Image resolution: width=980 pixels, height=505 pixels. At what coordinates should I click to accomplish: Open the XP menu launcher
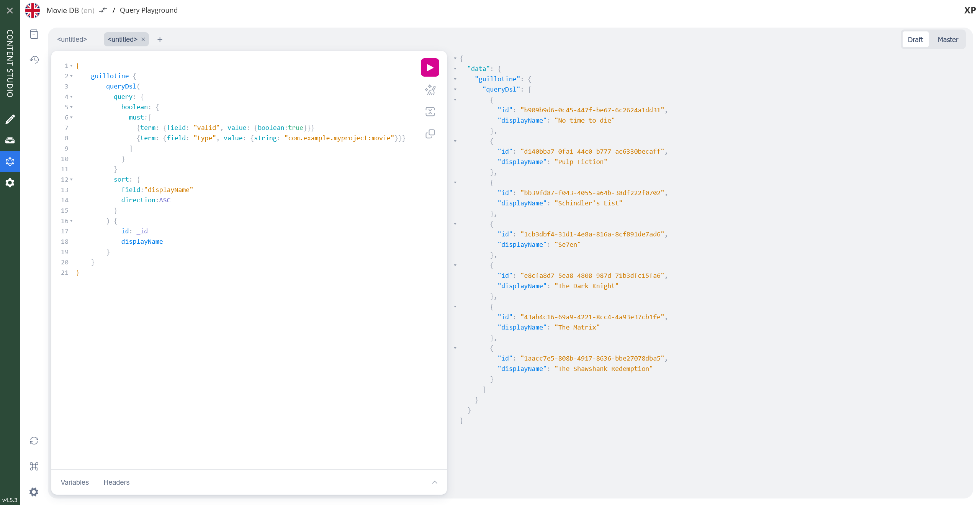tap(970, 10)
